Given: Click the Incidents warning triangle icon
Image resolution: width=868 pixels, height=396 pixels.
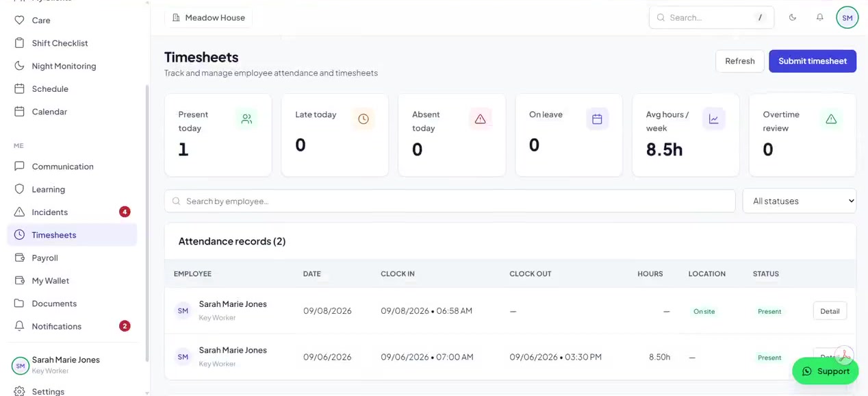Looking at the screenshot, I should tap(19, 212).
